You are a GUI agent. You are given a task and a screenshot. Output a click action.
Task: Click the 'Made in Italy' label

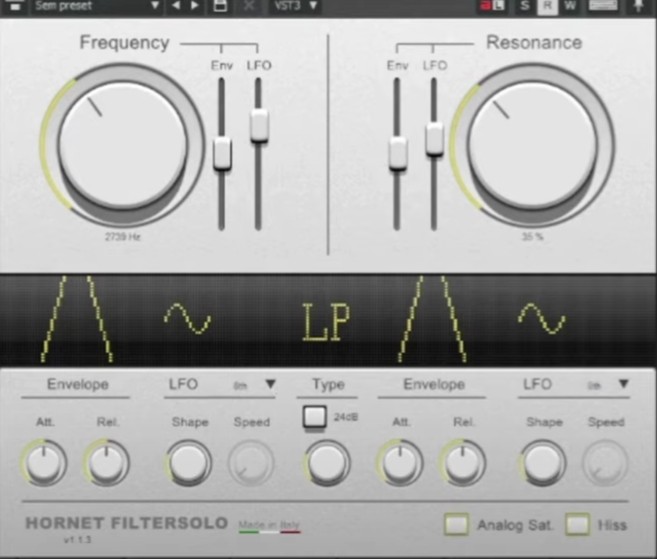click(x=269, y=525)
